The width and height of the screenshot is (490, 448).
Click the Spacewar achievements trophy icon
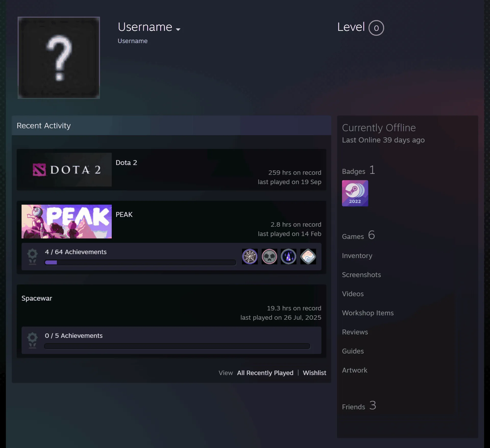coord(32,340)
